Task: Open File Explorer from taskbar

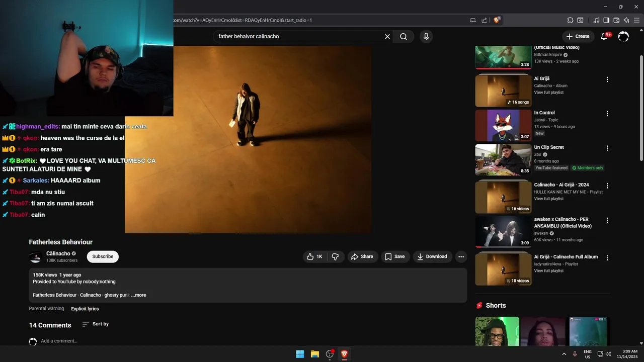Action: 315,354
